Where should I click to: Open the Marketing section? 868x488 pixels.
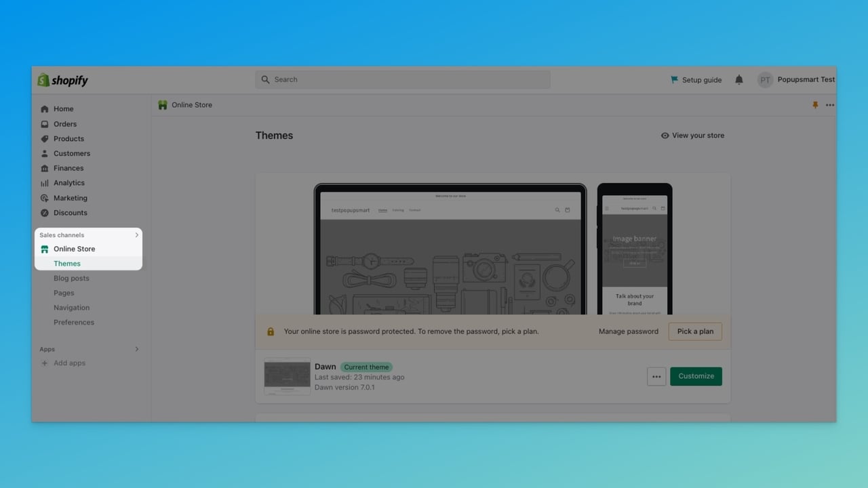(44, 197)
